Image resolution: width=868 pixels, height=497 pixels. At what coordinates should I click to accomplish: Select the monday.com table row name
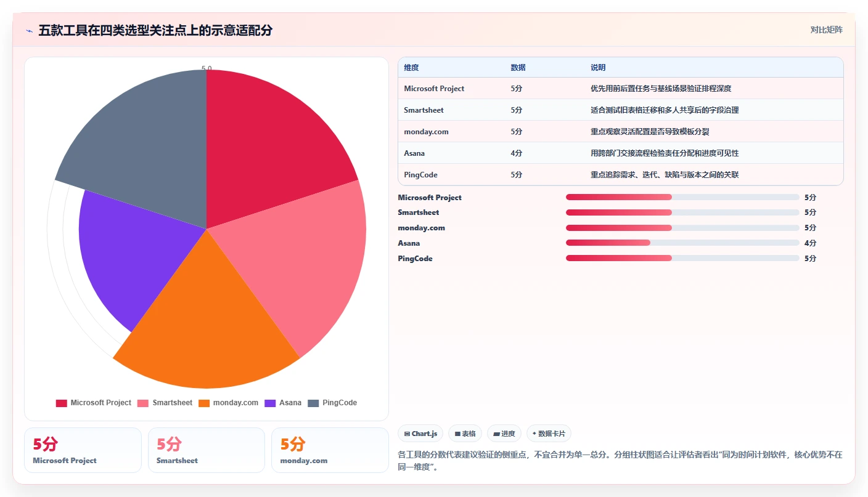[x=426, y=132]
